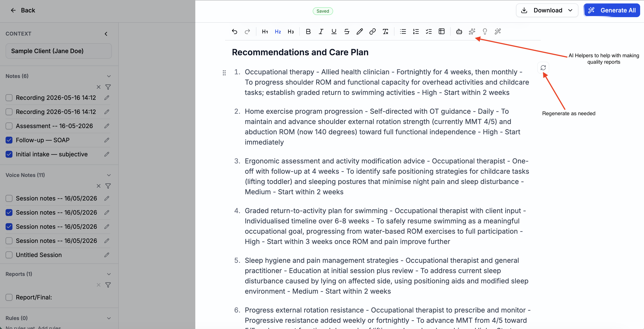Select the highlighter pen tool
The image size is (644, 329).
coord(360,31)
